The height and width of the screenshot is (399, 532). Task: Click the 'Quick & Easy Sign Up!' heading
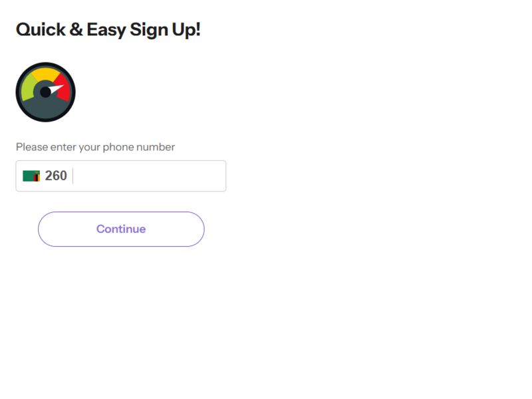[x=106, y=29]
